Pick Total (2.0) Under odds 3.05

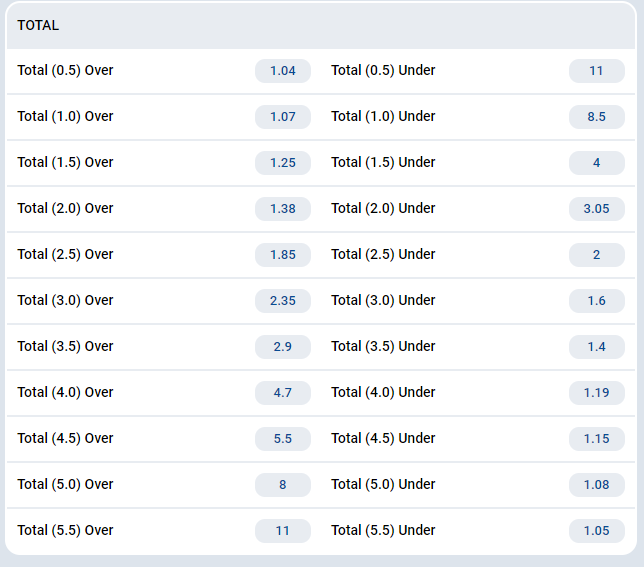tap(596, 209)
